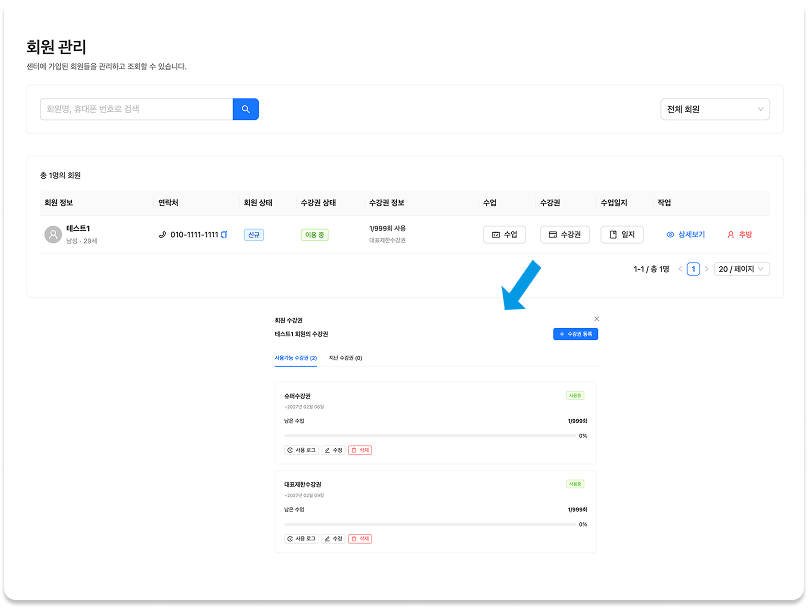Open the 전체 회원 filter dropdown

(714, 108)
